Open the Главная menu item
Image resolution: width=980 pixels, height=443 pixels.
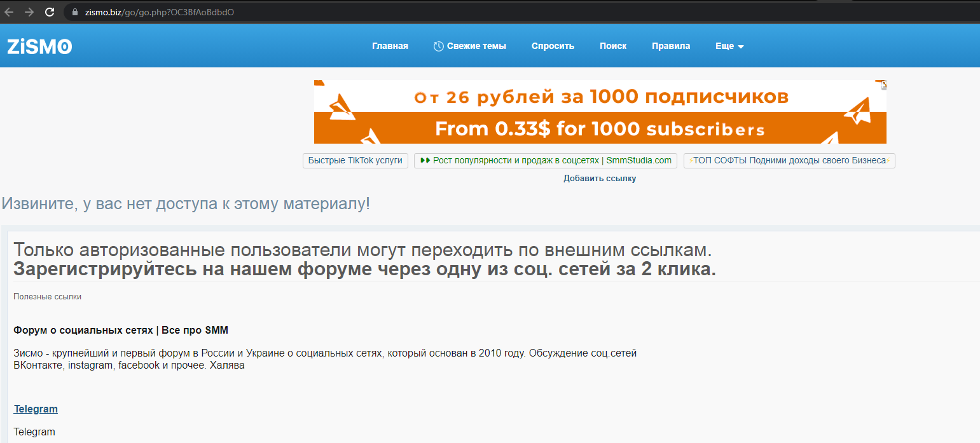coord(390,46)
